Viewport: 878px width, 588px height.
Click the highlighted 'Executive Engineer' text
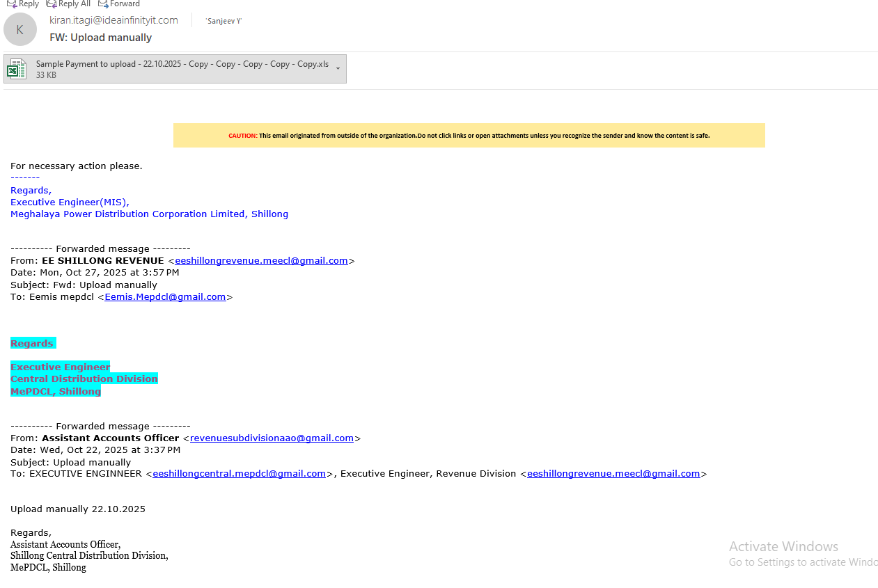point(60,367)
